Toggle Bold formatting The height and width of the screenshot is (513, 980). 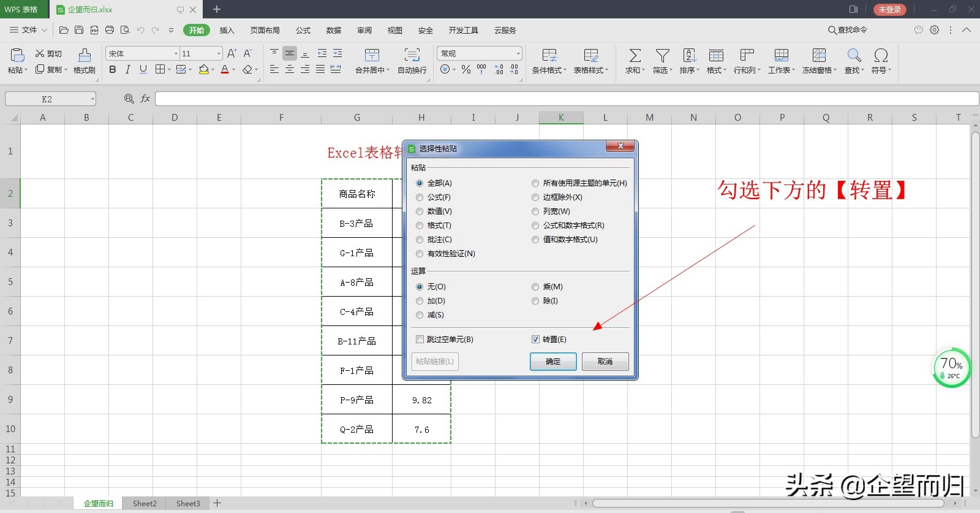tap(113, 70)
